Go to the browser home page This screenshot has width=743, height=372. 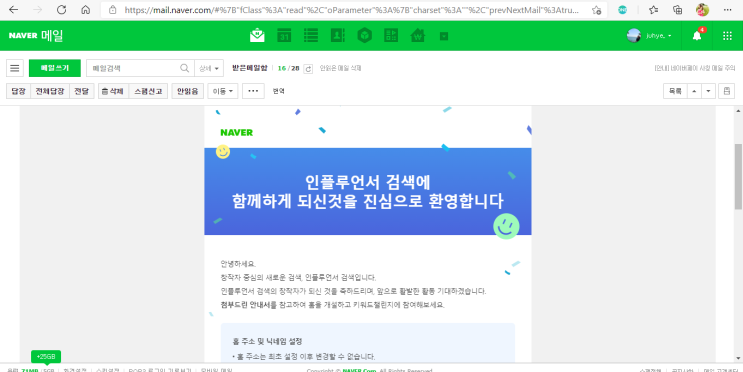(85, 10)
